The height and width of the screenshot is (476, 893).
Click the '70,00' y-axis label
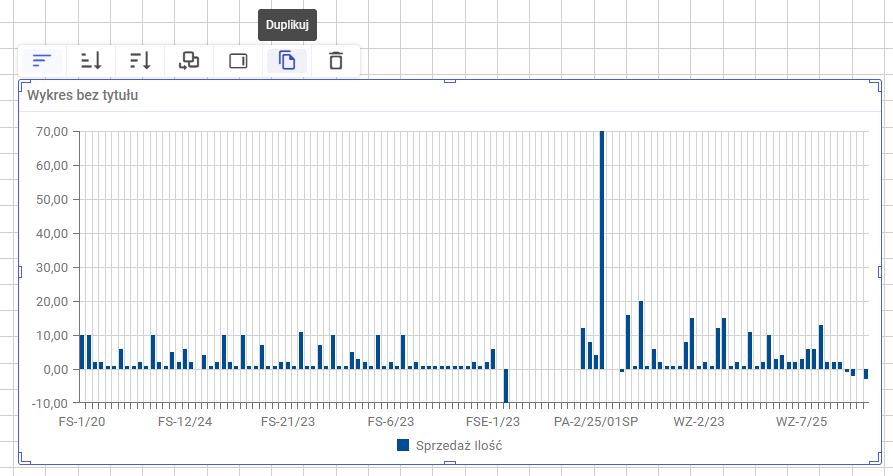pyautogui.click(x=50, y=131)
